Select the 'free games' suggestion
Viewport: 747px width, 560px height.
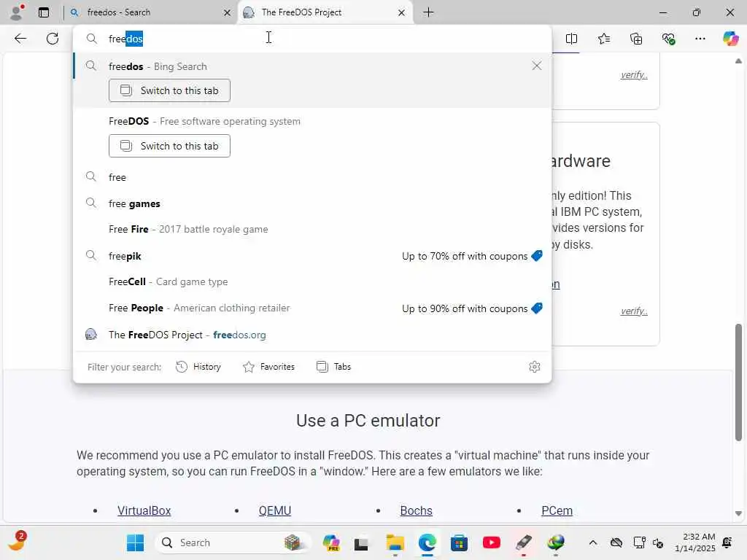point(312,204)
